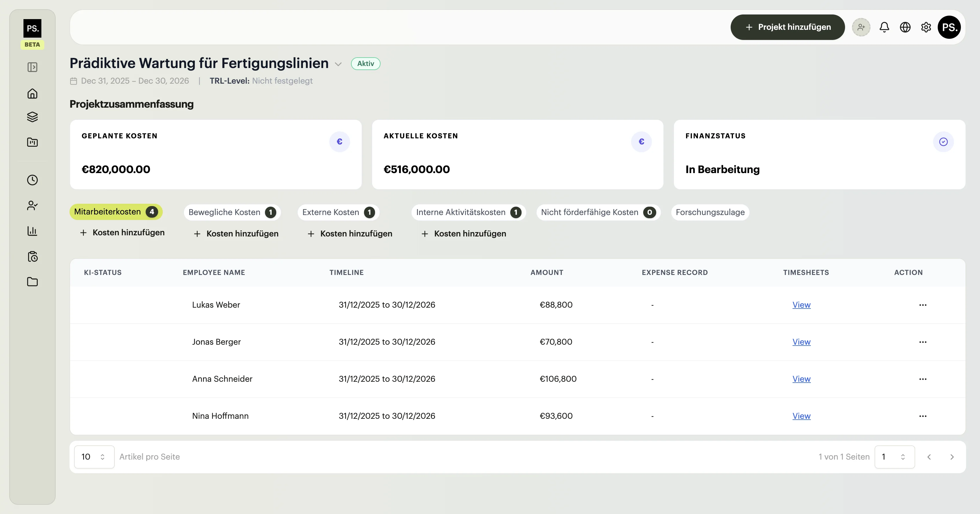The width and height of the screenshot is (980, 514).
Task: Click Jonas Berger's timeline date range
Action: click(x=387, y=342)
